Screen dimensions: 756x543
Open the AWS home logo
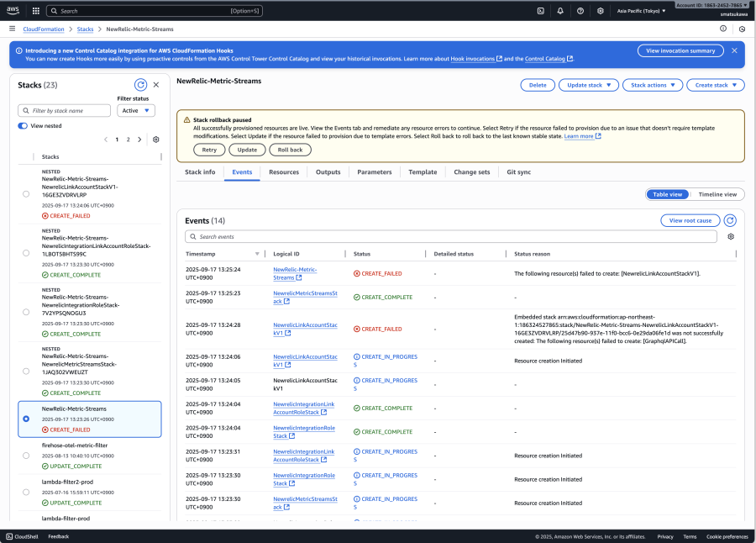pyautogui.click(x=13, y=10)
